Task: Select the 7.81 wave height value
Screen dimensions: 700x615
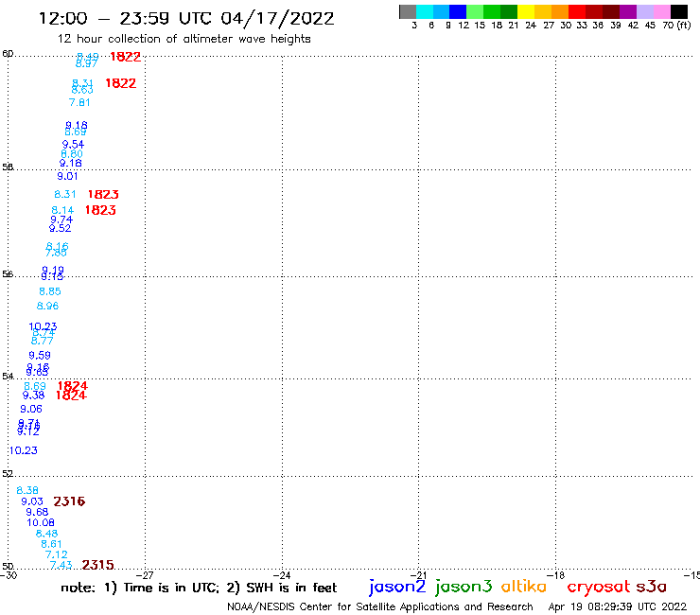Action: tap(79, 103)
